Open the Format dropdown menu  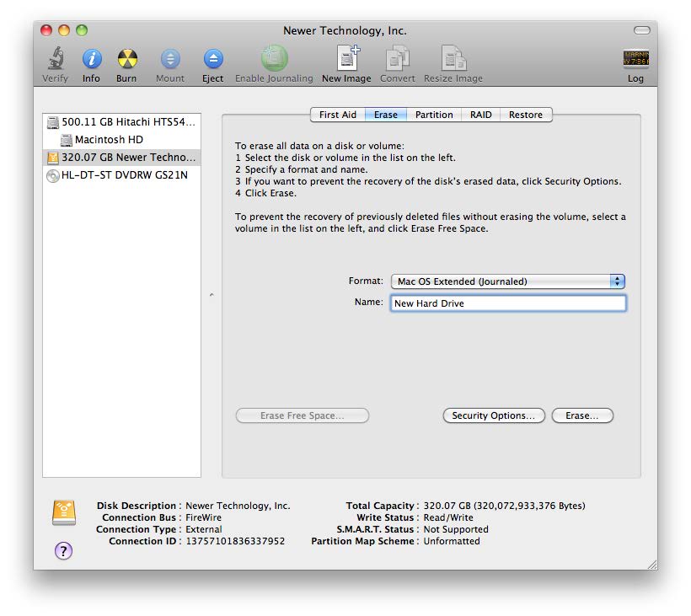pyautogui.click(x=507, y=281)
